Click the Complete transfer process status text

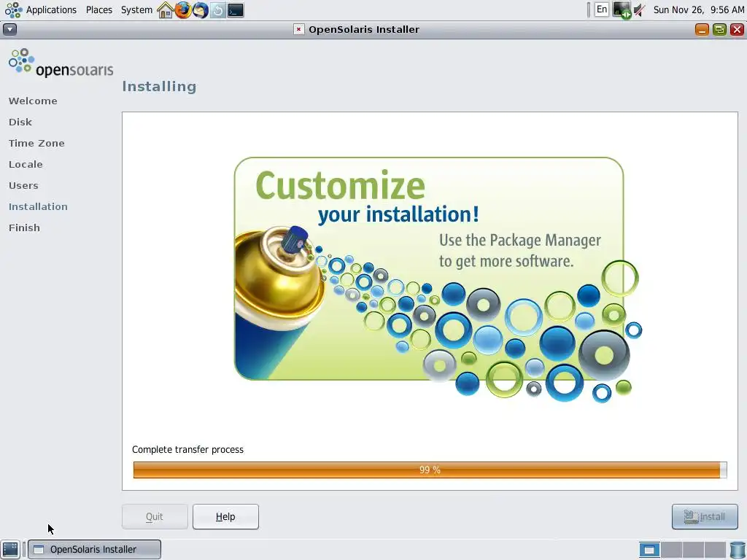pos(187,449)
